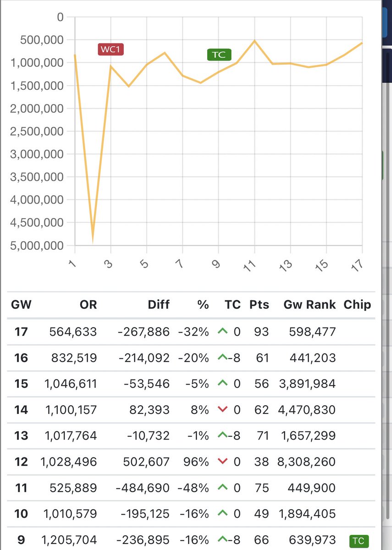Click Diff value -236,895

tap(143, 540)
